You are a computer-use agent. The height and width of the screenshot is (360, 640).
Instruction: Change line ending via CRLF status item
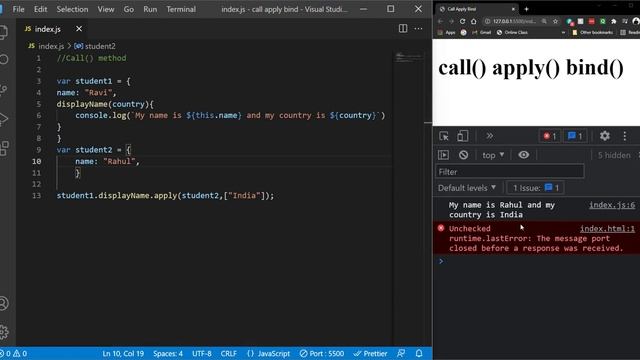pos(229,353)
